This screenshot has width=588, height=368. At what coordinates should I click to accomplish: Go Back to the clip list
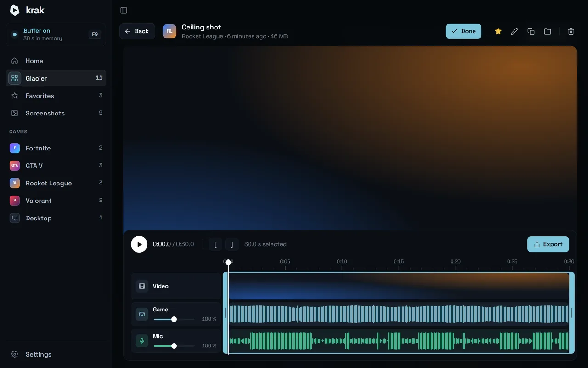click(x=137, y=31)
